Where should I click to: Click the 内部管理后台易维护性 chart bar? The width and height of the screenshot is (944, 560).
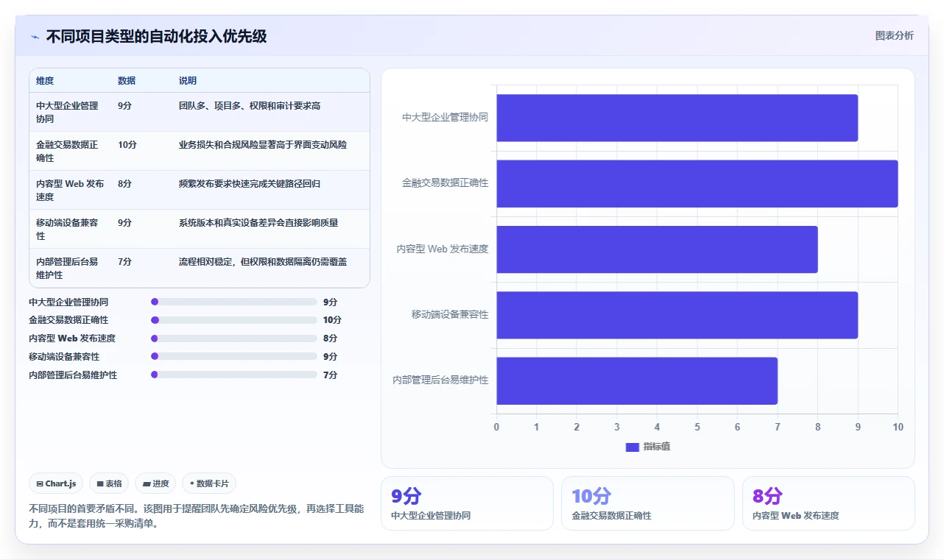pos(637,381)
